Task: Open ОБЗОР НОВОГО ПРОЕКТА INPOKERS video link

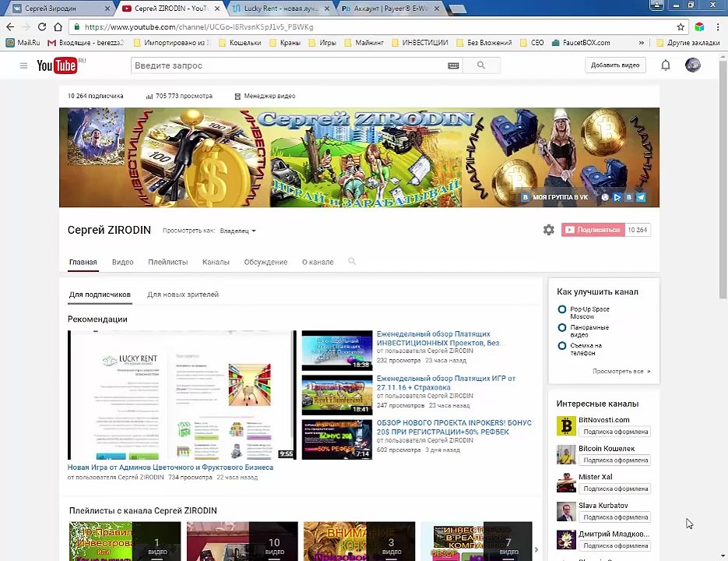Action: pyautogui.click(x=454, y=427)
